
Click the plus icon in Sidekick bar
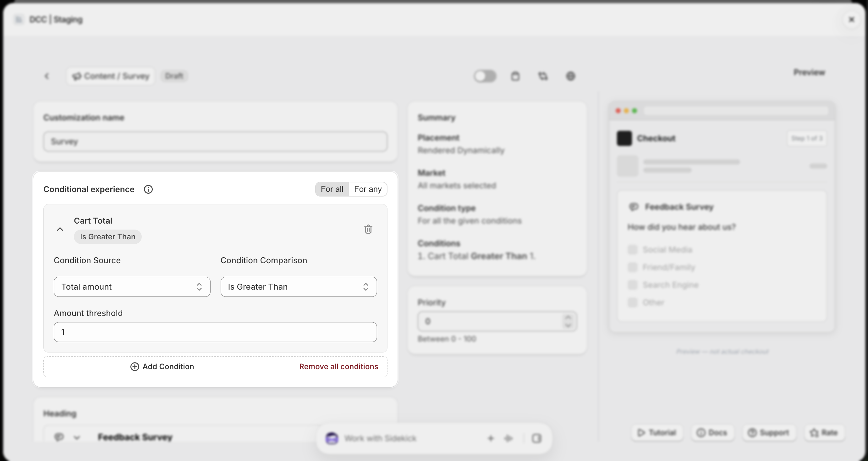pos(491,438)
